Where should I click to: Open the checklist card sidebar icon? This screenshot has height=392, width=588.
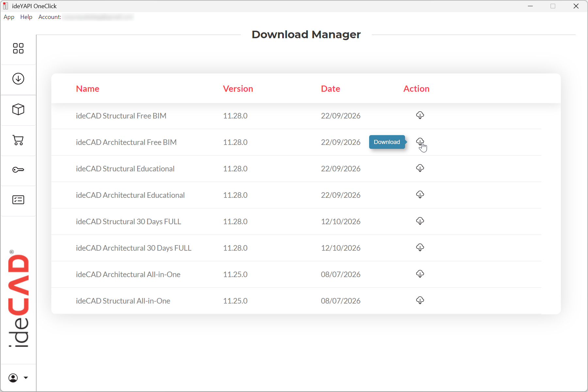pos(18,200)
